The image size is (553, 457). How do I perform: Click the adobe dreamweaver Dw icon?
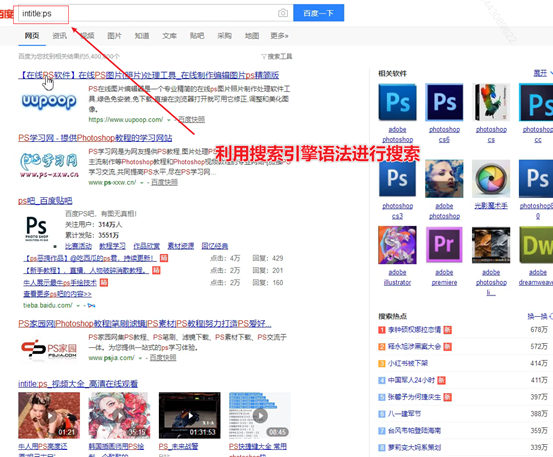click(536, 245)
